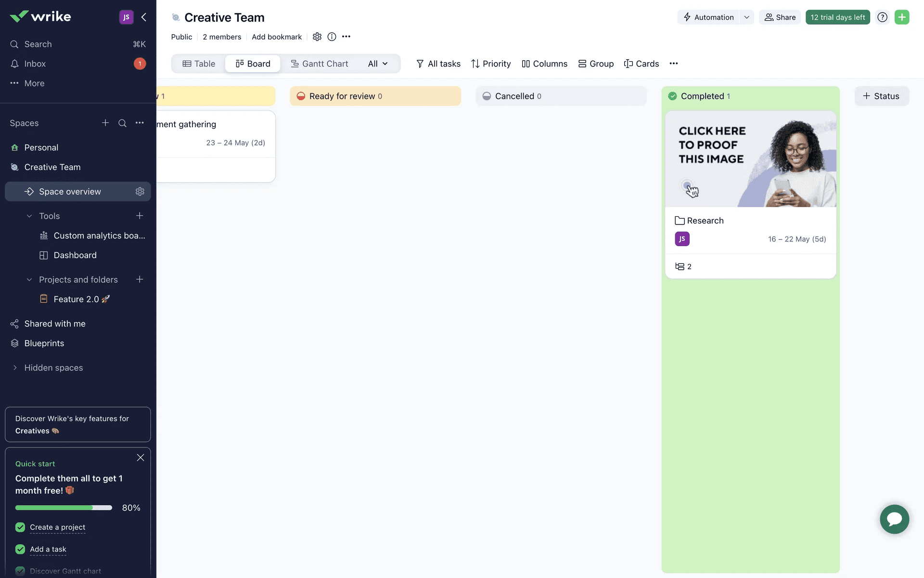This screenshot has height=578, width=924.
Task: Click the quick start progress bar
Action: pos(64,508)
